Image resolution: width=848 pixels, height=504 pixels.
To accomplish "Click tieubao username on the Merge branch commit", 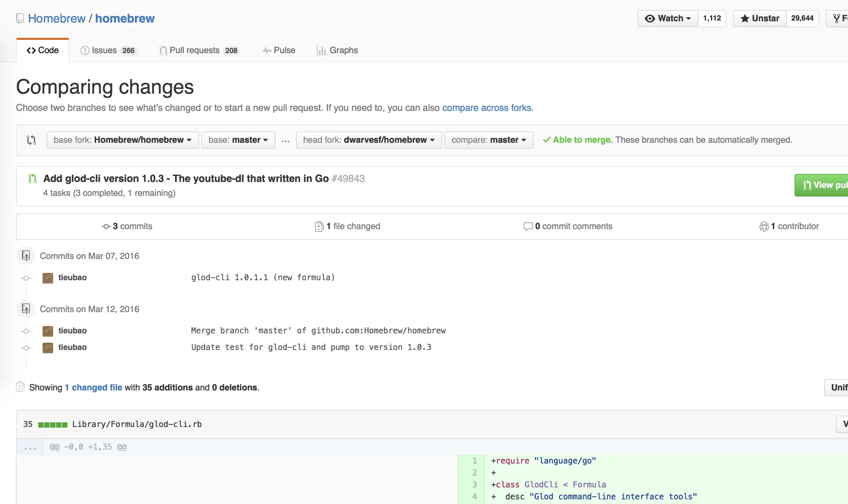I will coord(72,331).
